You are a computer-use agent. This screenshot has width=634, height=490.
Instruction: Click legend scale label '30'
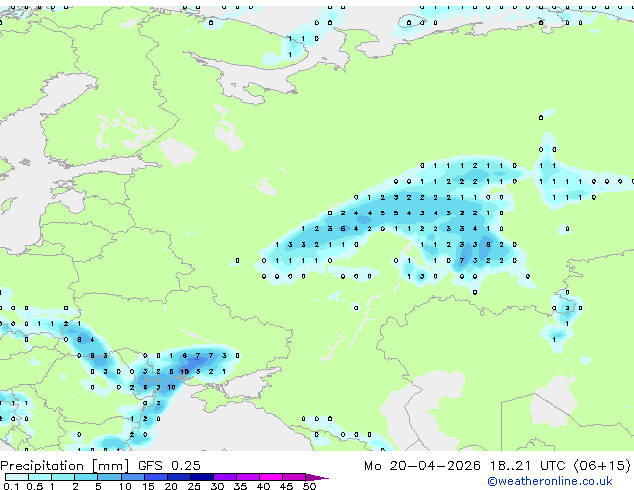point(217,486)
